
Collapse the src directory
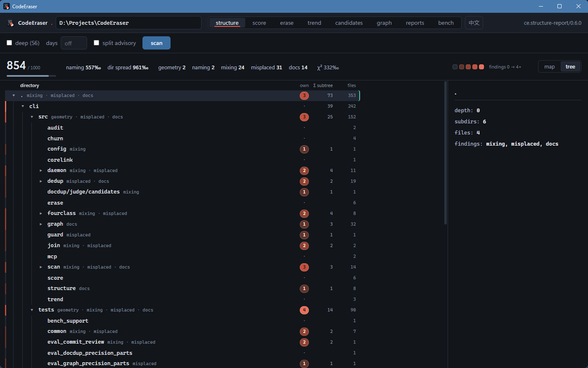(32, 117)
